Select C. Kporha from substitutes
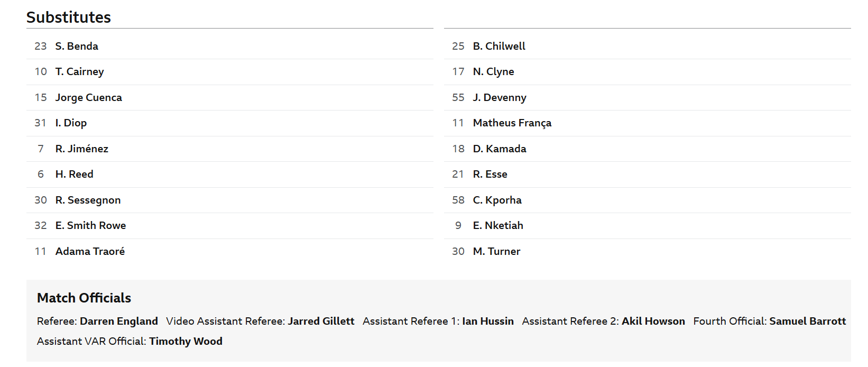This screenshot has height=367, width=868. 497,200
